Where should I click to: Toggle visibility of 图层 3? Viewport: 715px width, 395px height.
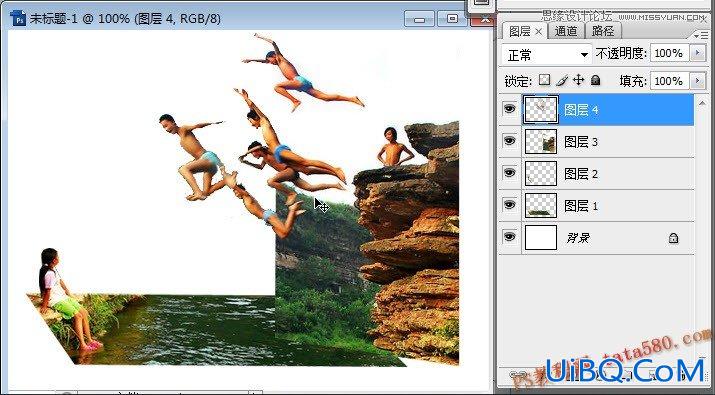[509, 141]
